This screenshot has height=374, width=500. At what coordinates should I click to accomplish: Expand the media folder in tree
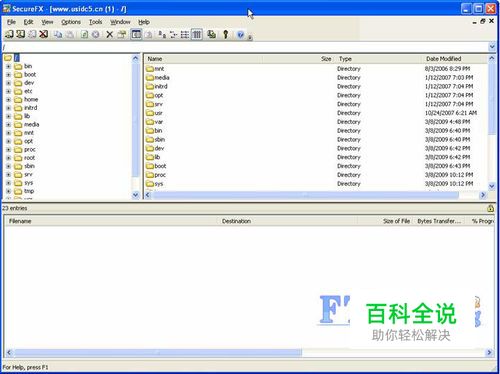tap(8, 125)
